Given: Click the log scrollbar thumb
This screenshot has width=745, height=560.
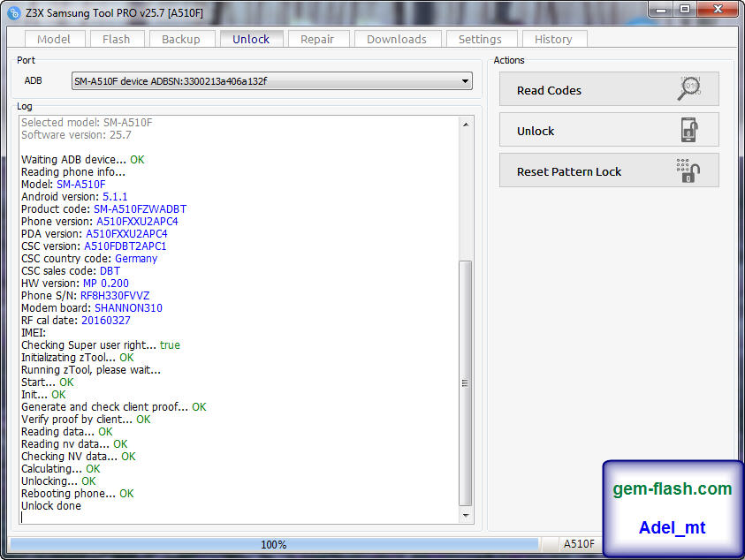Looking at the screenshot, I should point(466,383).
